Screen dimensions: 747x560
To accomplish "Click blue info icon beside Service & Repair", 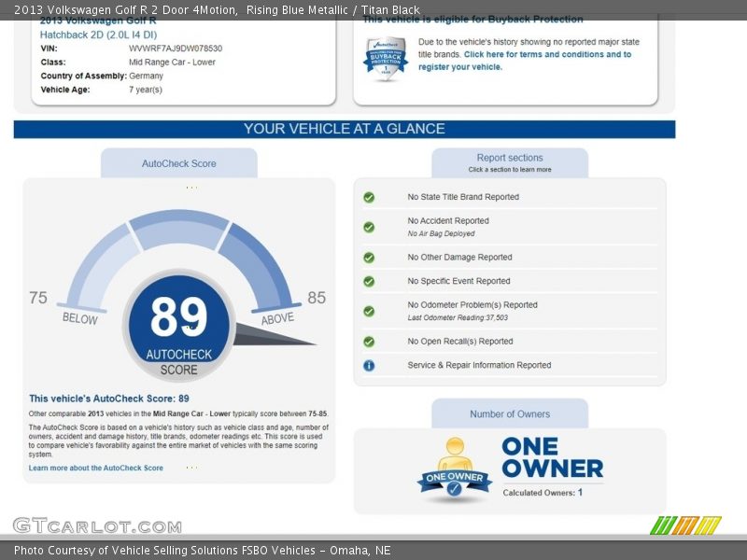I will pyautogui.click(x=369, y=365).
